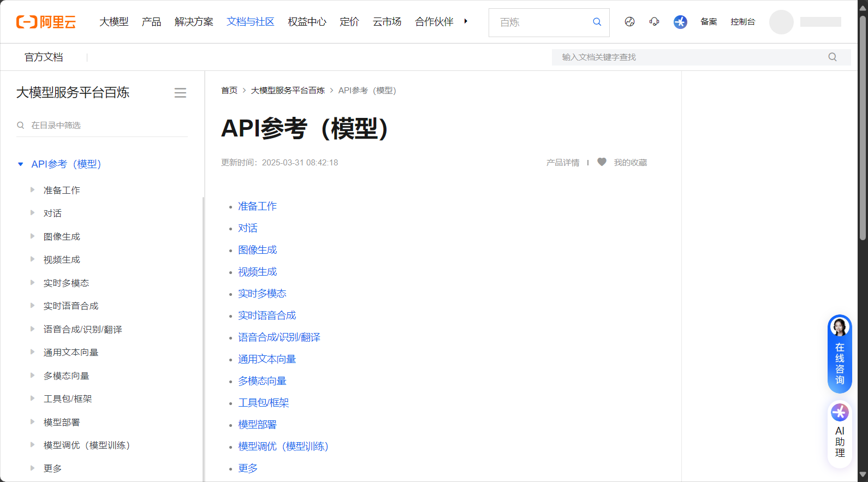Open the 更多 content link
Screen dimensions: 868x482
point(248,468)
